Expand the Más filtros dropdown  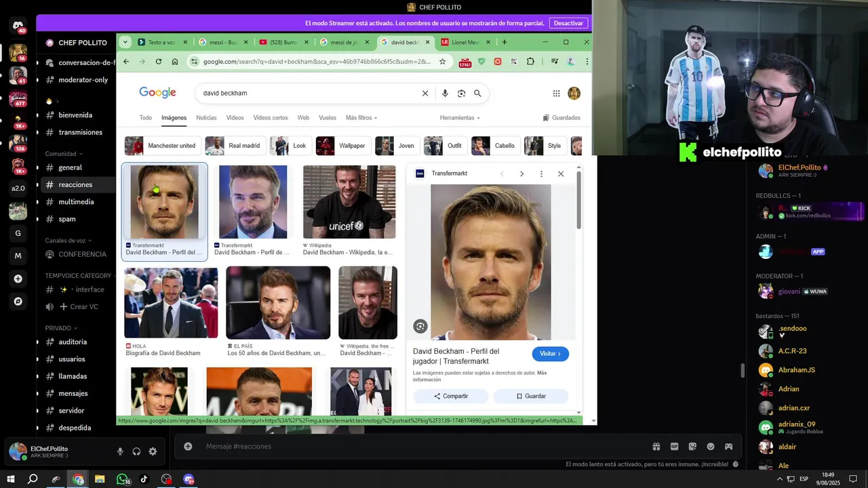361,118
